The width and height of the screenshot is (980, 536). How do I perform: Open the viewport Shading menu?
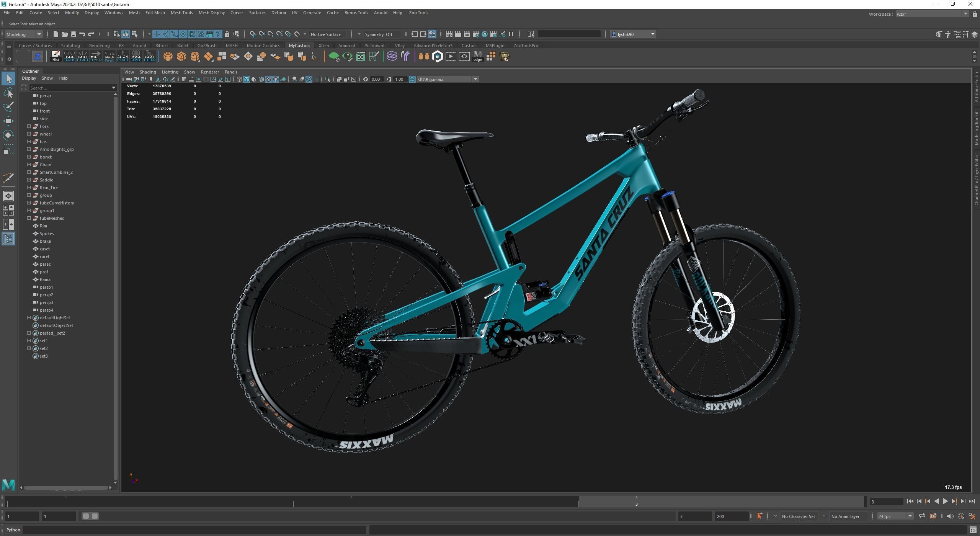tap(148, 72)
